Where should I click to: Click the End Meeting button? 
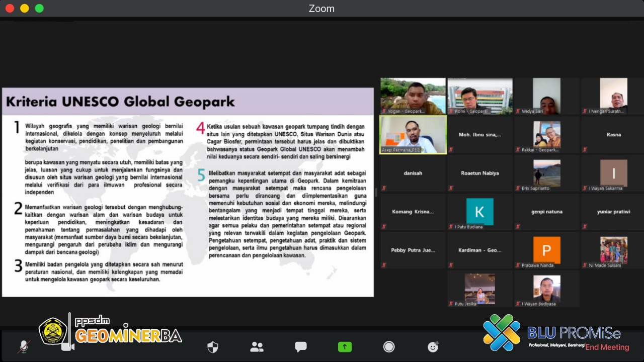tap(607, 347)
